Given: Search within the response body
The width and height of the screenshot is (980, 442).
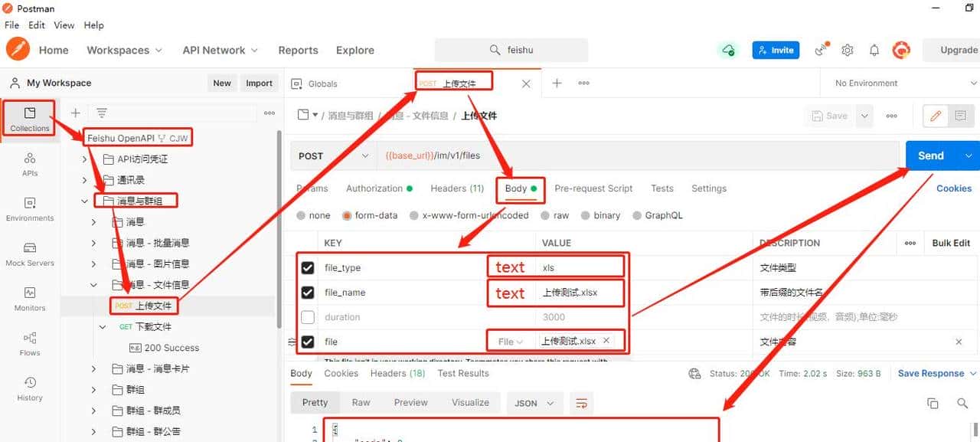Looking at the screenshot, I should pos(962,403).
